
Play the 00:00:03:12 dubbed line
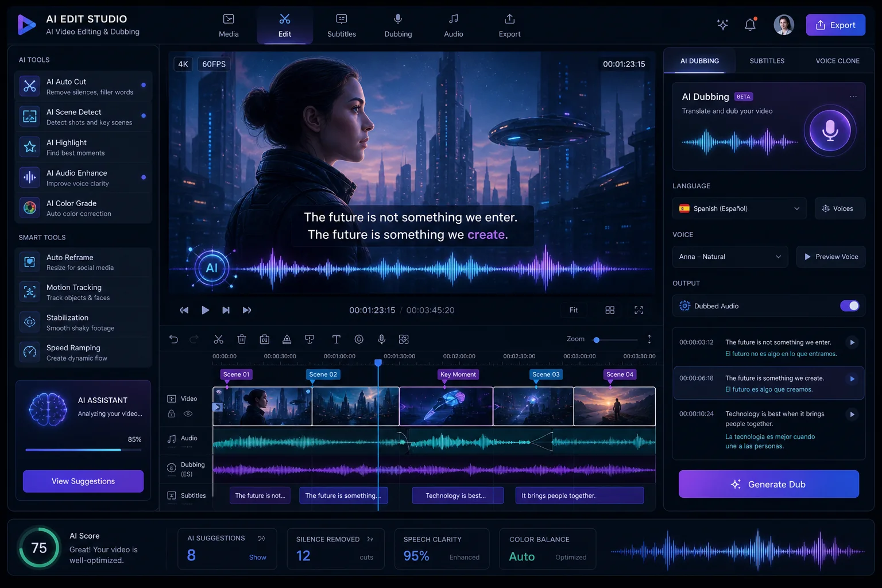pyautogui.click(x=852, y=342)
